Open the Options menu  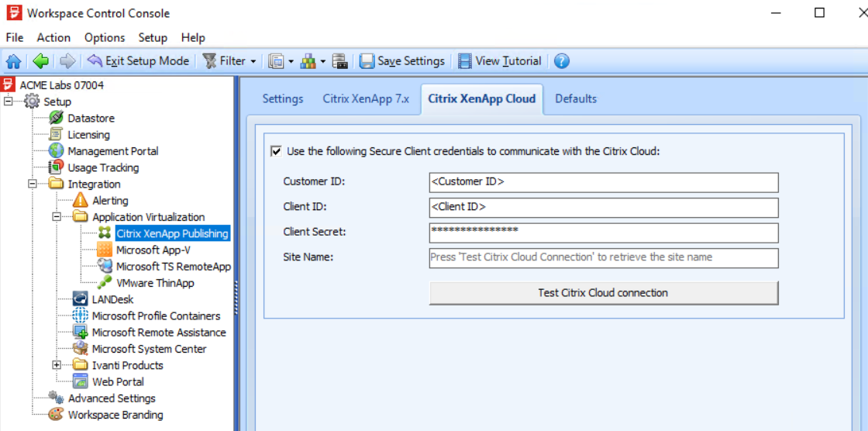(x=105, y=38)
